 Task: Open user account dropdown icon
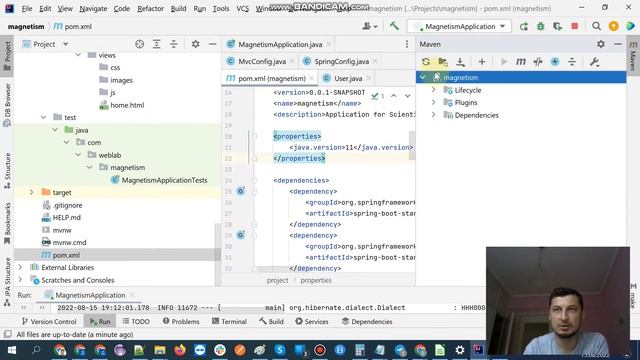370,26
